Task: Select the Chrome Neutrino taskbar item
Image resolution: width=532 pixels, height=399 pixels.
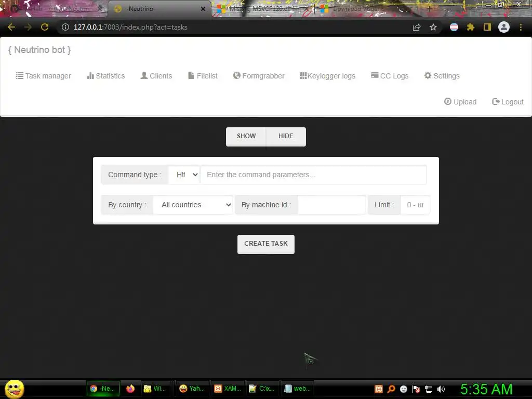Action: pyautogui.click(x=103, y=389)
